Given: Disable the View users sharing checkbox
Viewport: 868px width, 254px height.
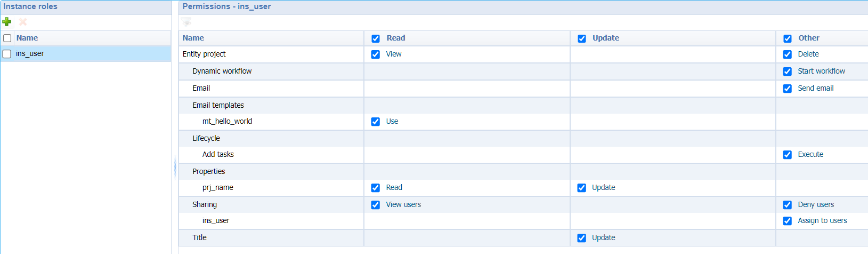Looking at the screenshot, I should (376, 205).
